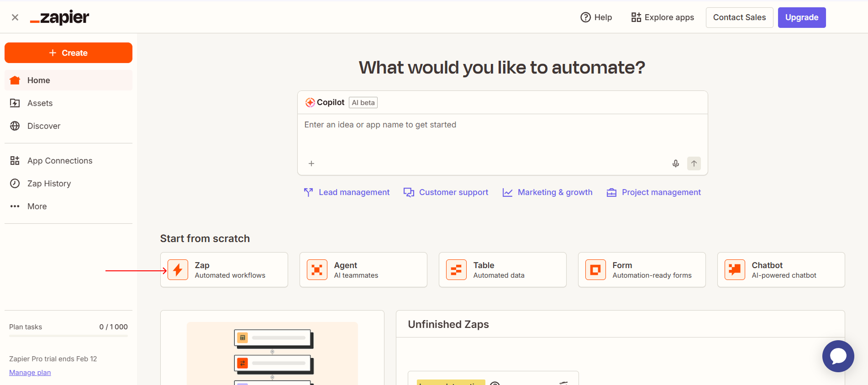Click the Zap lightning bolt icon

click(x=178, y=270)
